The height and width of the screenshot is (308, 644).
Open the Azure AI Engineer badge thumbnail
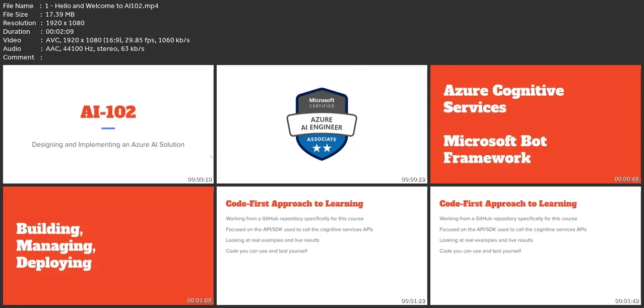[322, 125]
